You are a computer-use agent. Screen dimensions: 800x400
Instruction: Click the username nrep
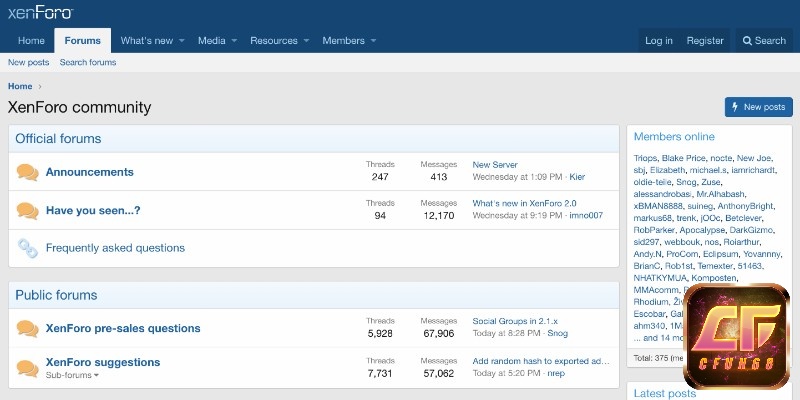(556, 373)
